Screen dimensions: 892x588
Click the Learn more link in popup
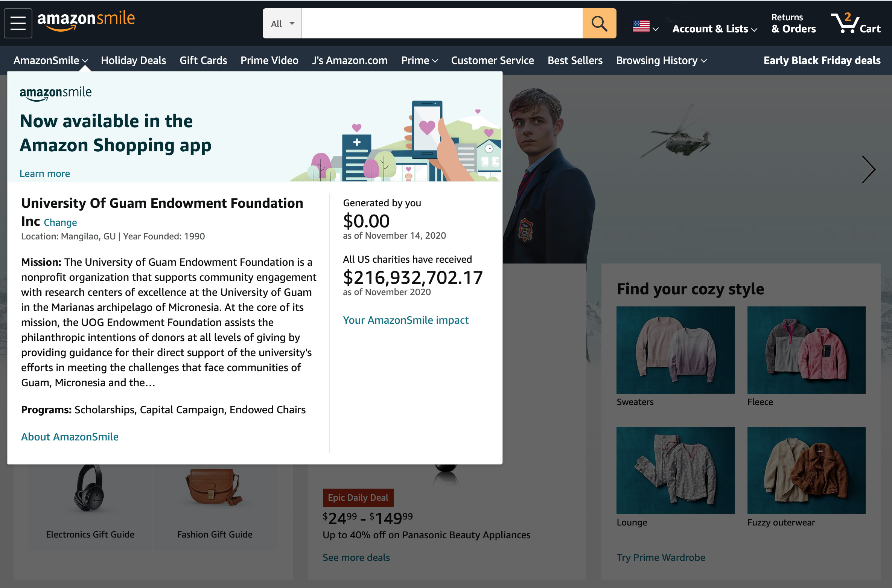point(44,172)
